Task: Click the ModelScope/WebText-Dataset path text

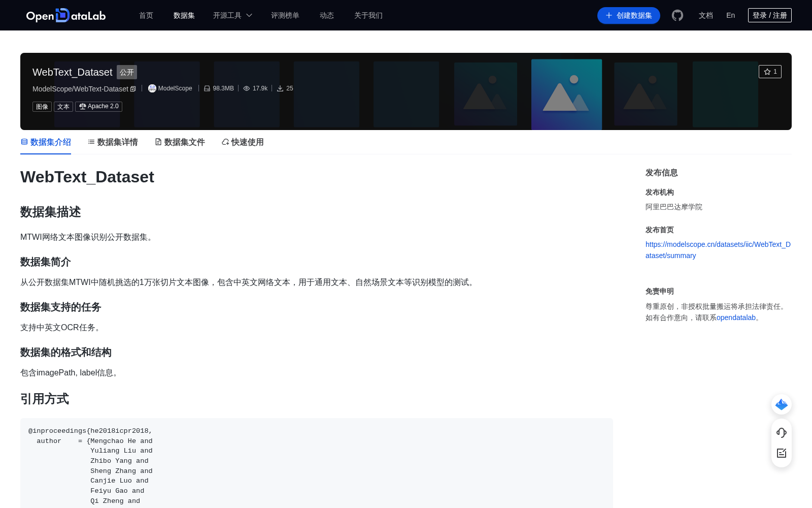Action: pyautogui.click(x=80, y=89)
